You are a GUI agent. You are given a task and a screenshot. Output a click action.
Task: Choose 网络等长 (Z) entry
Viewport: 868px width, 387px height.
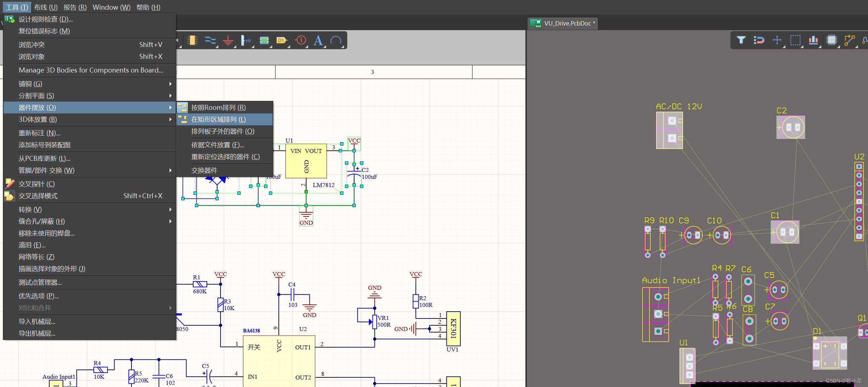90,257
